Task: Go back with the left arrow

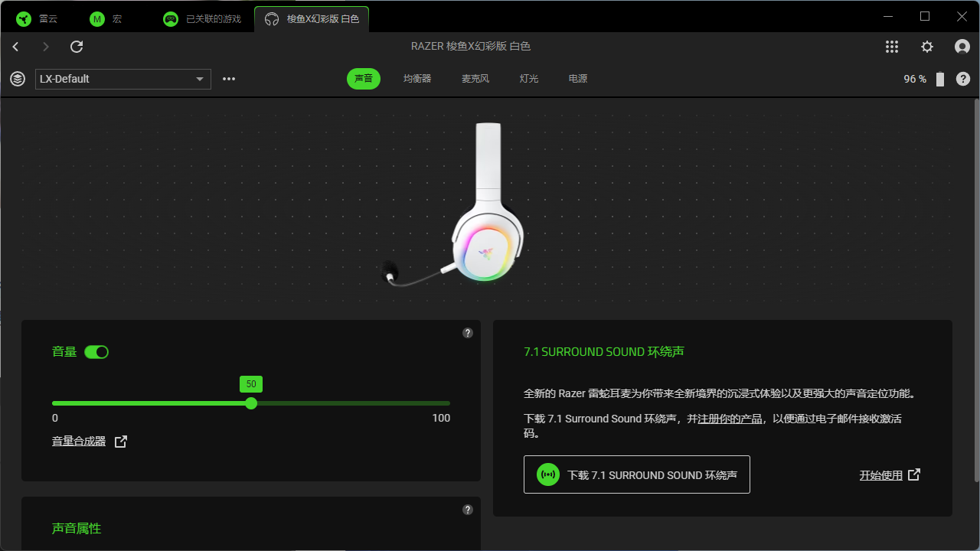Action: pyautogui.click(x=16, y=47)
